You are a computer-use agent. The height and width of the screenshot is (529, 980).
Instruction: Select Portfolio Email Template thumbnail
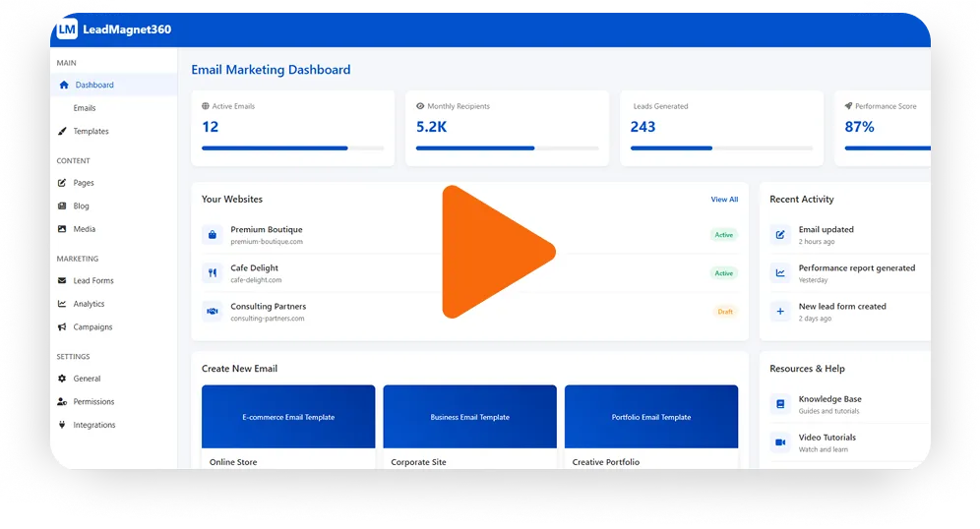[x=651, y=417]
